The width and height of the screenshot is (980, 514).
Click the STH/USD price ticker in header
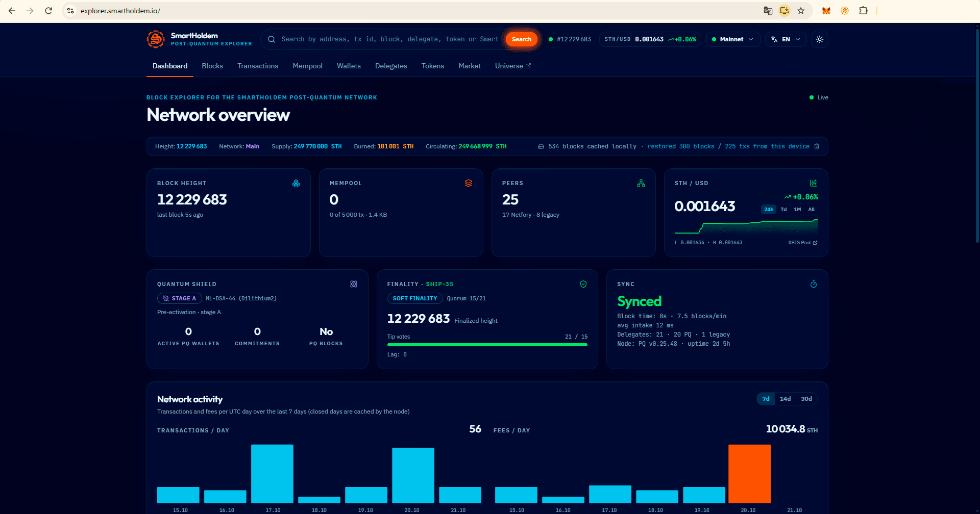click(650, 39)
